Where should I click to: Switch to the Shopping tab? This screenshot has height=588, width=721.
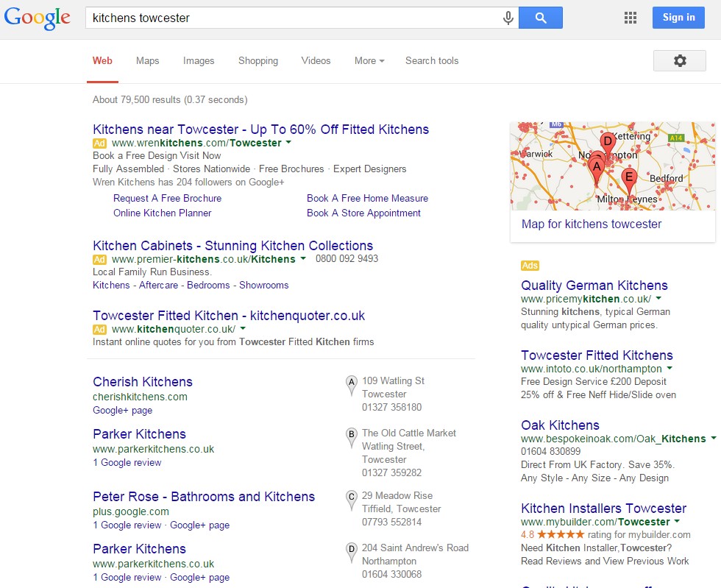click(x=258, y=61)
